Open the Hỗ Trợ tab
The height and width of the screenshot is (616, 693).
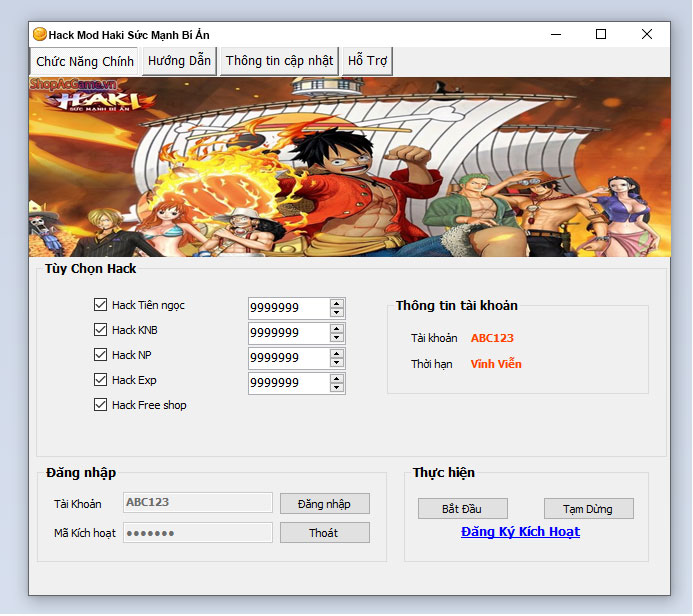(367, 61)
